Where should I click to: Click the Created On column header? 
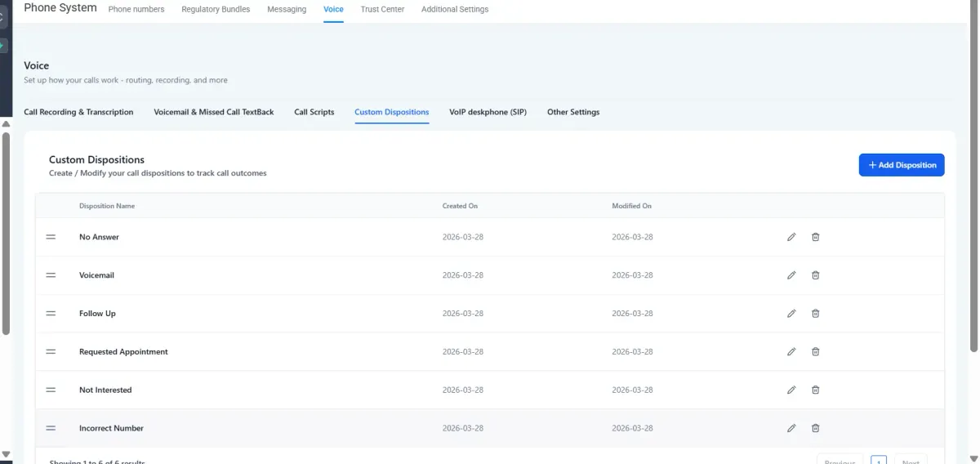coord(461,206)
